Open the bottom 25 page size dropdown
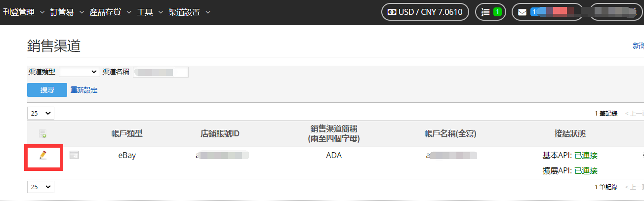The image size is (644, 204). pyautogui.click(x=40, y=187)
